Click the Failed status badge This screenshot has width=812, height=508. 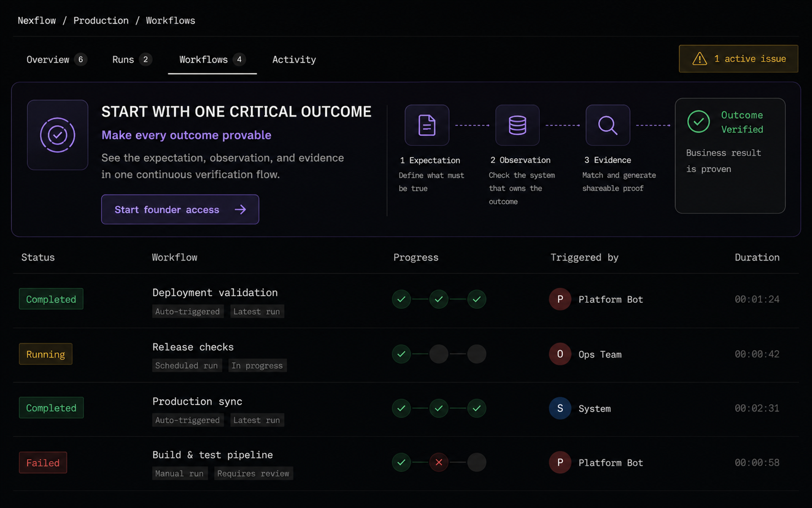(43, 463)
